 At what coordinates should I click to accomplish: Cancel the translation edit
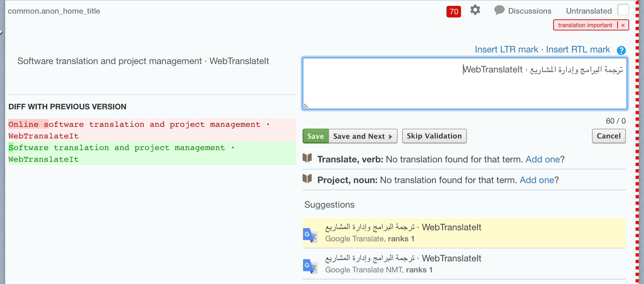tap(609, 136)
